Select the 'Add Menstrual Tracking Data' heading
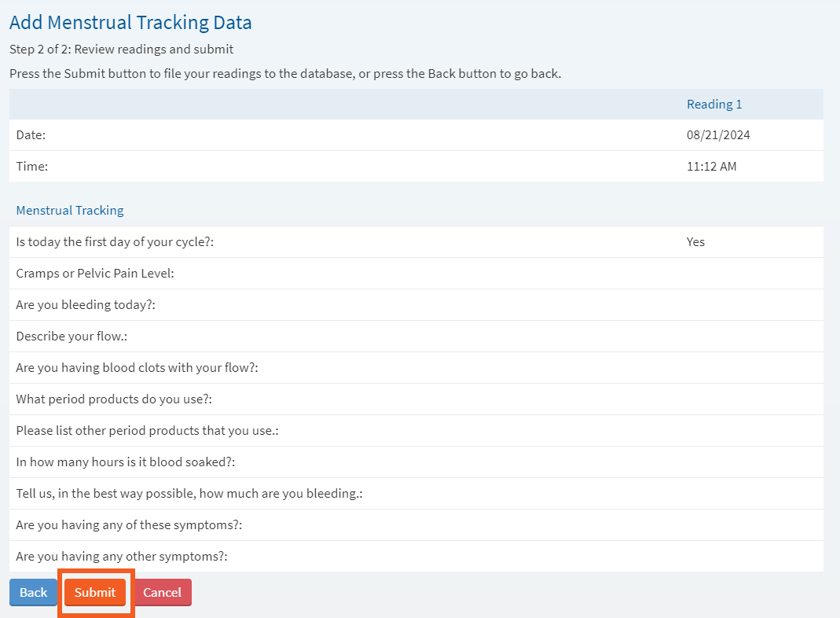Viewport: 840px width, 618px height. tap(130, 23)
